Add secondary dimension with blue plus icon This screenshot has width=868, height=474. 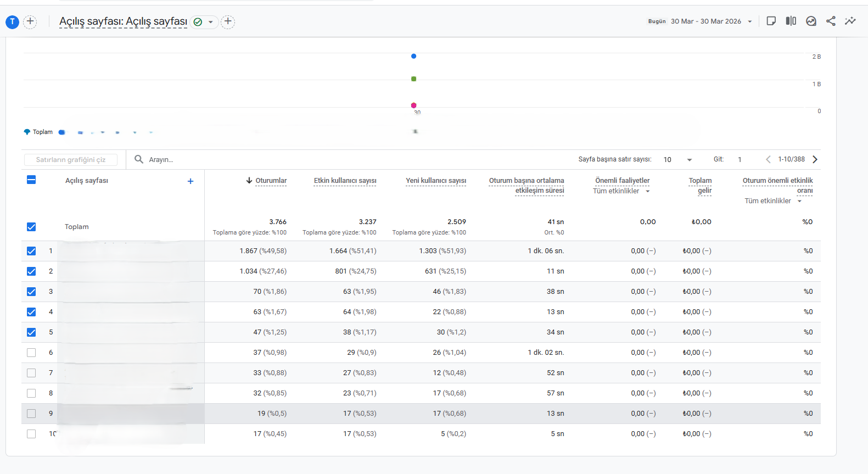click(x=191, y=181)
